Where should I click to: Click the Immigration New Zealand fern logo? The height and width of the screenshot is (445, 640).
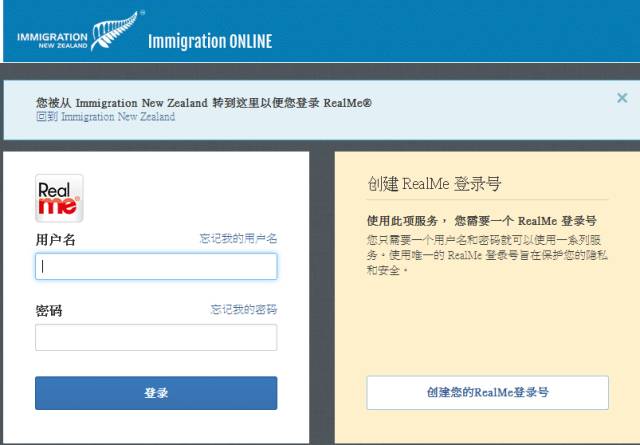tap(81, 31)
